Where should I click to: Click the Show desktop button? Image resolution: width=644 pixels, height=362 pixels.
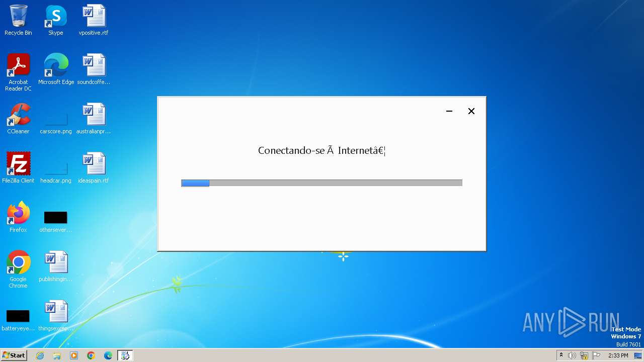[638, 355]
